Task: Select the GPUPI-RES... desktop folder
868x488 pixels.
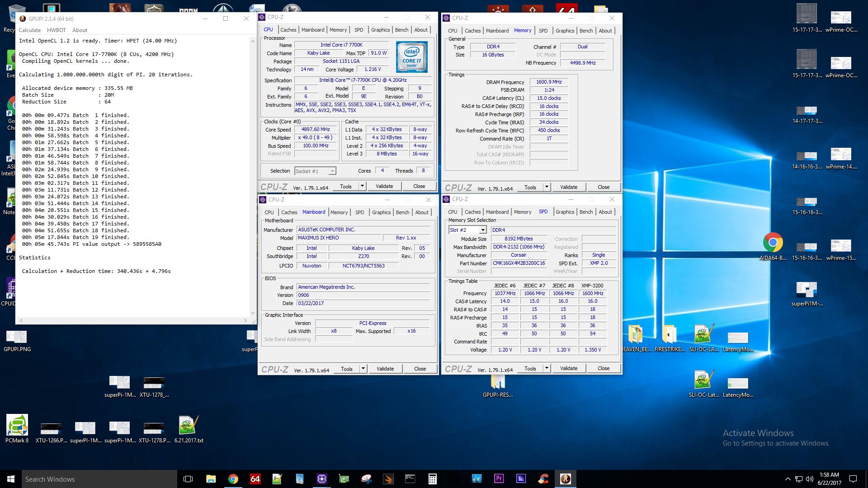Action: pyautogui.click(x=498, y=386)
